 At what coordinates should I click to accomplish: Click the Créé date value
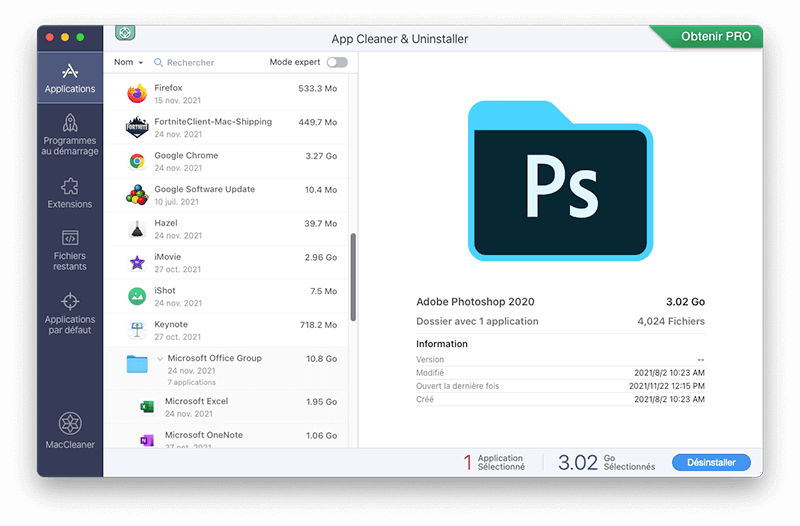click(x=669, y=399)
